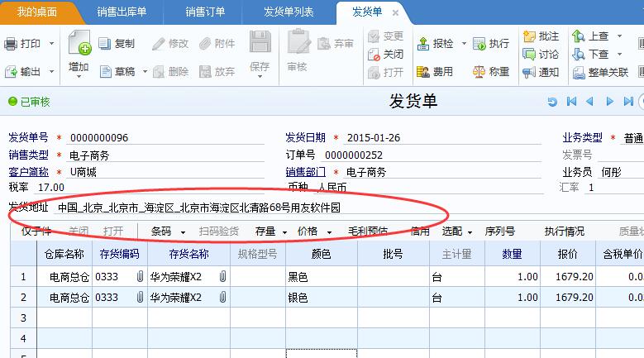Click the 通知 (Notify) megaphone icon
The width and height of the screenshot is (644, 358).
pyautogui.click(x=529, y=72)
